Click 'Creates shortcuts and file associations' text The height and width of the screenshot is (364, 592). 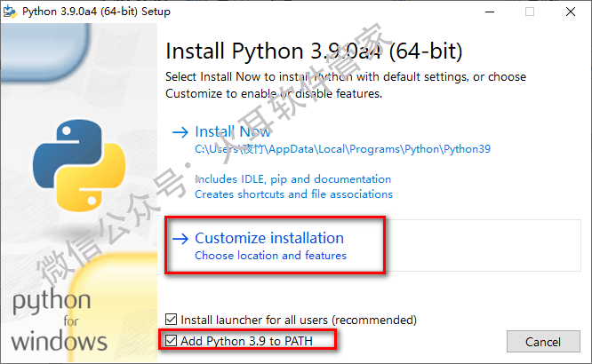click(x=293, y=194)
